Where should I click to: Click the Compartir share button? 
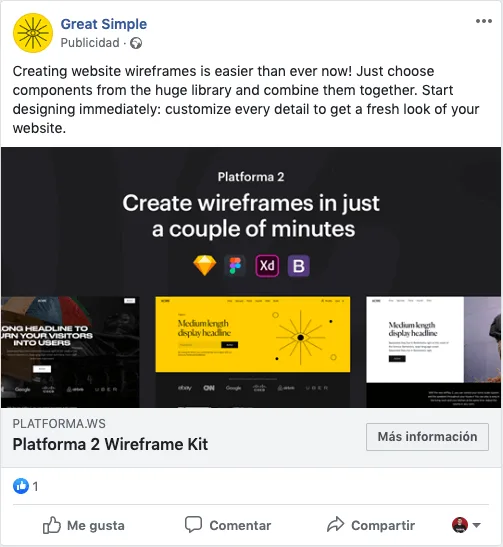(371, 525)
